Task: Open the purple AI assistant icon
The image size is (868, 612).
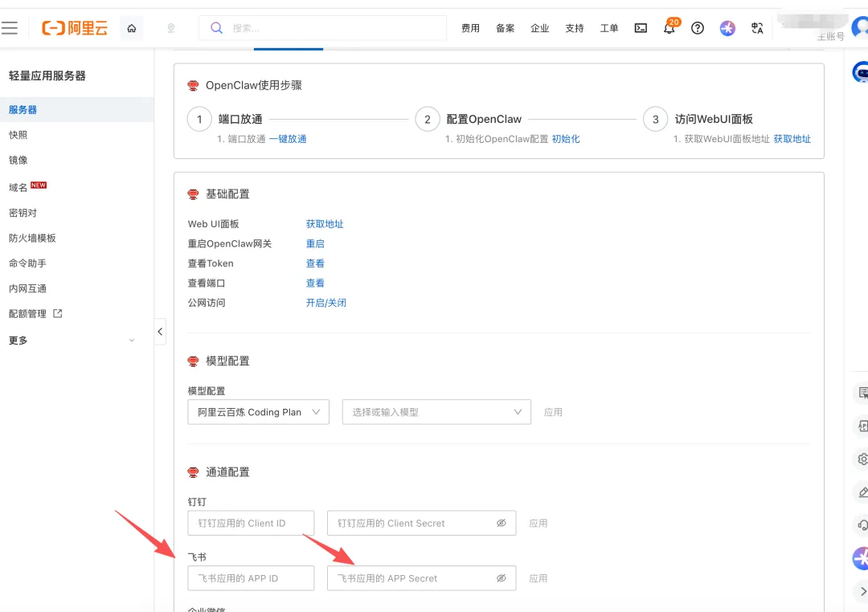Action: tap(727, 28)
